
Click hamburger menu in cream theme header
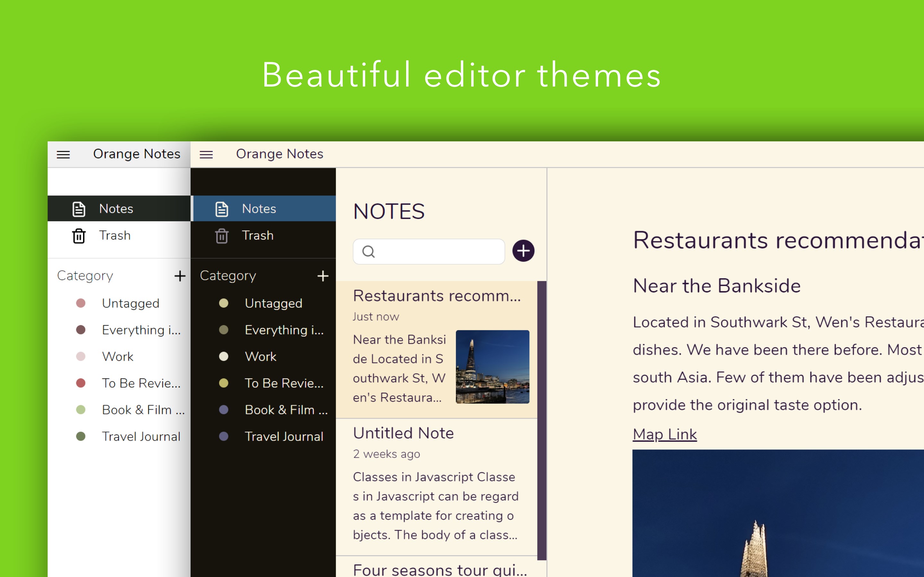click(206, 155)
